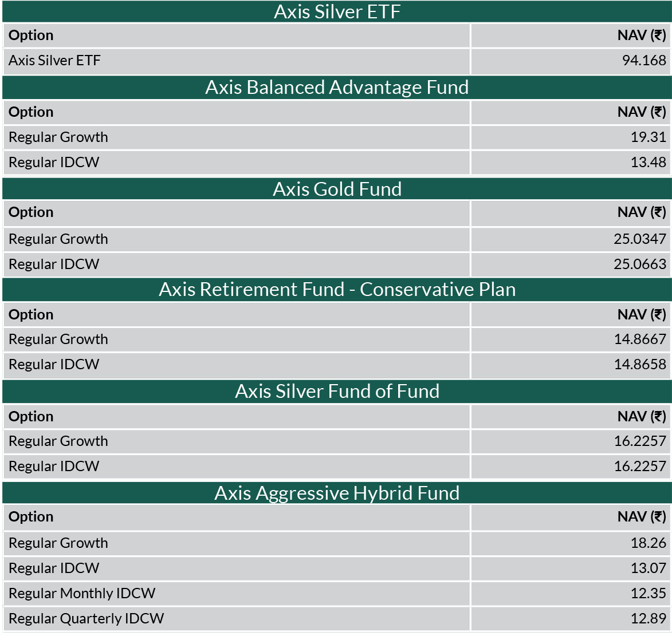
Task: Click the Axis Silver Fund of Fund header
Action: pos(337,391)
